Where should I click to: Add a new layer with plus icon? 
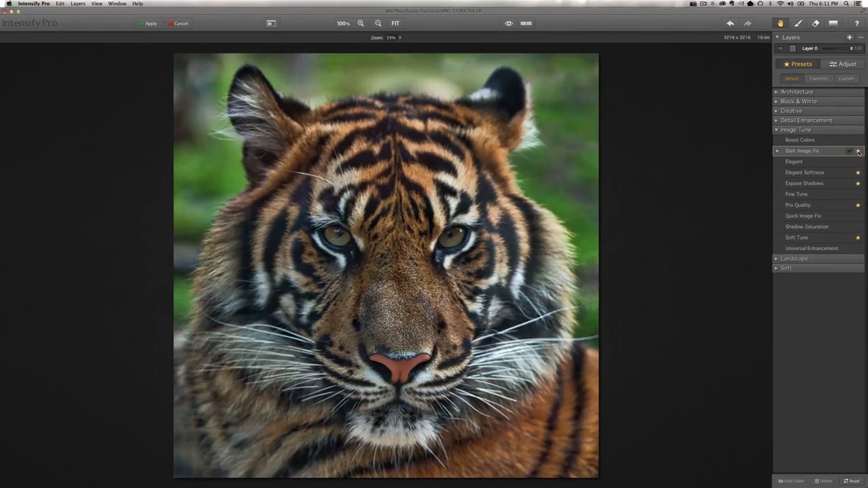[x=849, y=37]
